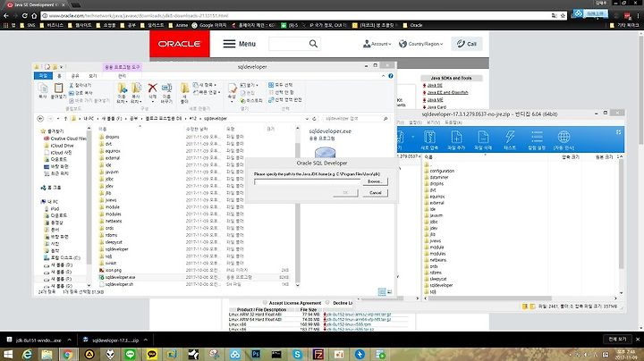This screenshot has width=644, height=361.
Task: Click the Browse button in Oracle SQL Developer dialog
Action: pyautogui.click(x=375, y=181)
